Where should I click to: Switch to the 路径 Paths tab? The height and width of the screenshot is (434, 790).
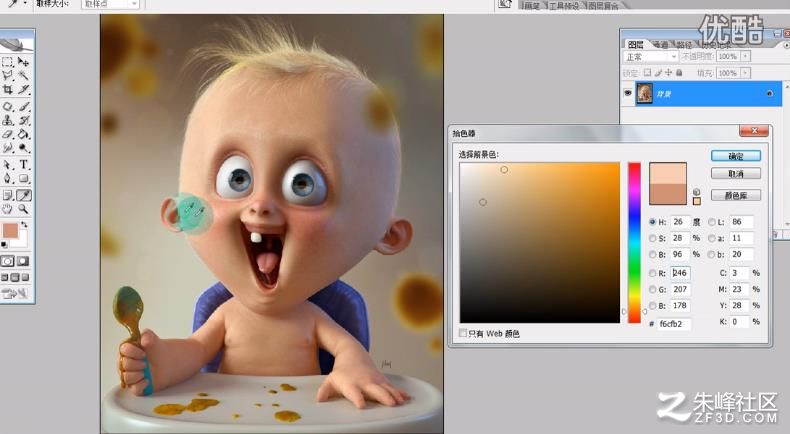[x=684, y=45]
